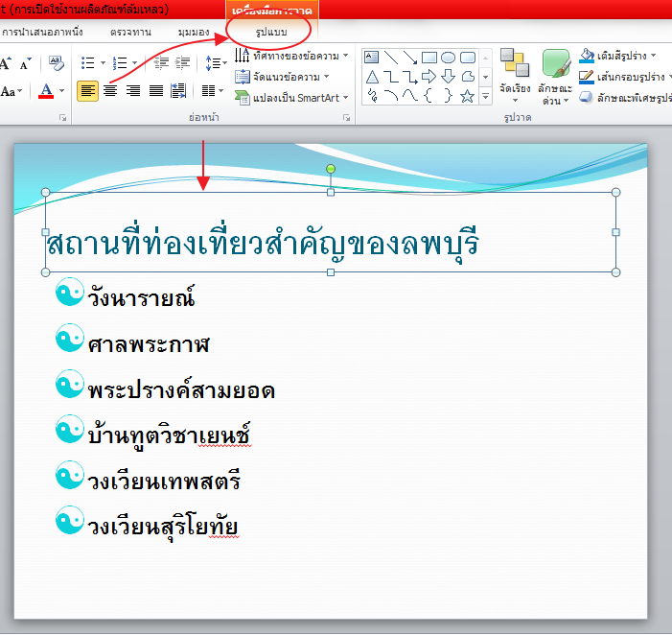Image resolution: width=672 pixels, height=635 pixels.
Task: Expand the shapes gallery More button
Action: [x=486, y=97]
